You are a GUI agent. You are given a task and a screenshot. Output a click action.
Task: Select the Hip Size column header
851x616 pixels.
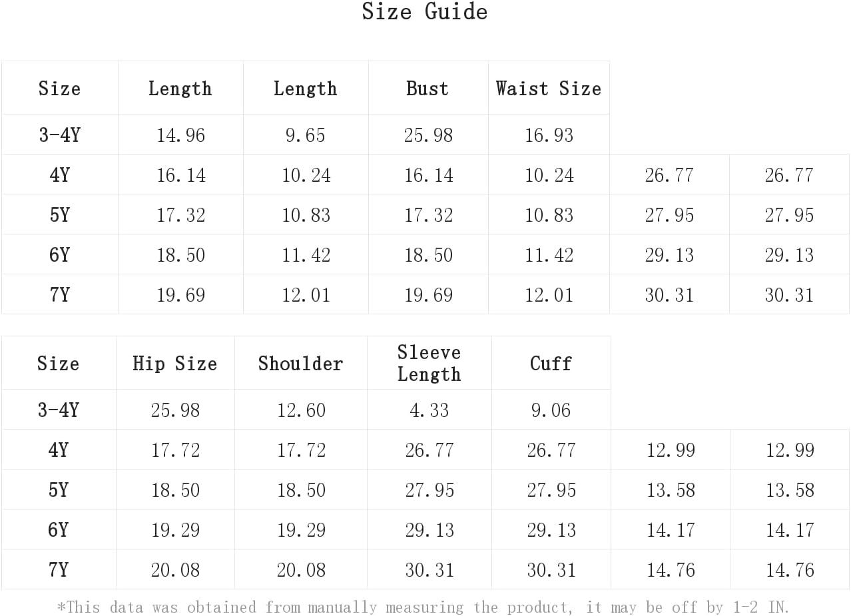(175, 364)
